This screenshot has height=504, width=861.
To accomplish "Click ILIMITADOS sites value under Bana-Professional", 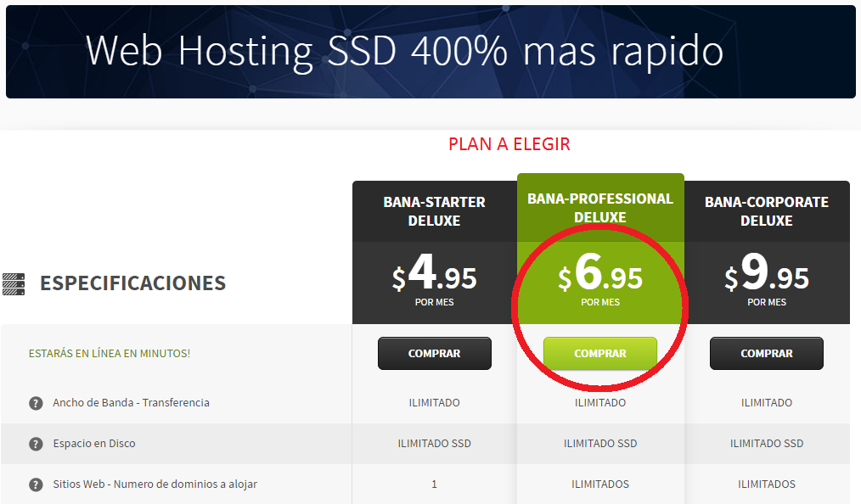I will click(600, 484).
